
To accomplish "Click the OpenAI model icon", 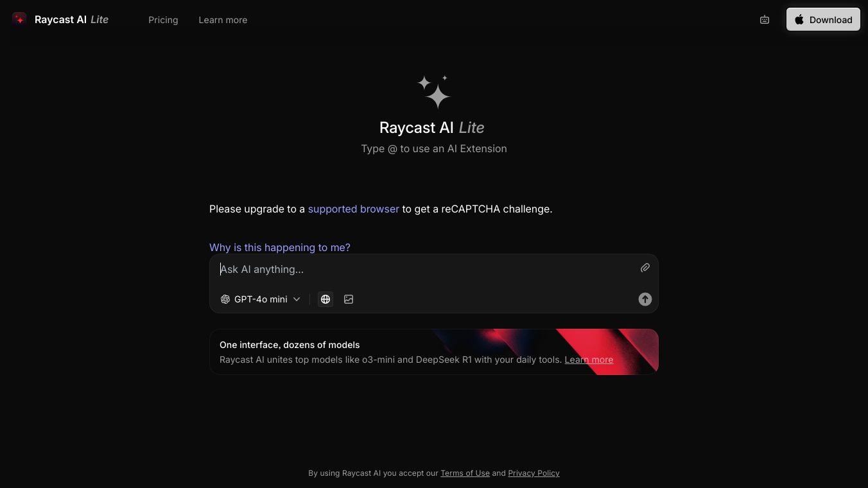I will [225, 299].
